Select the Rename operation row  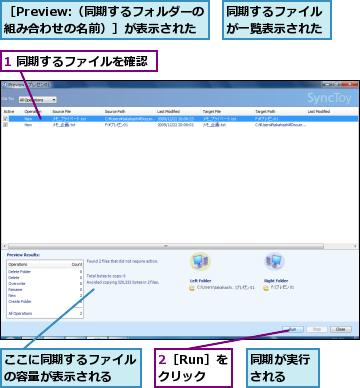45,290
